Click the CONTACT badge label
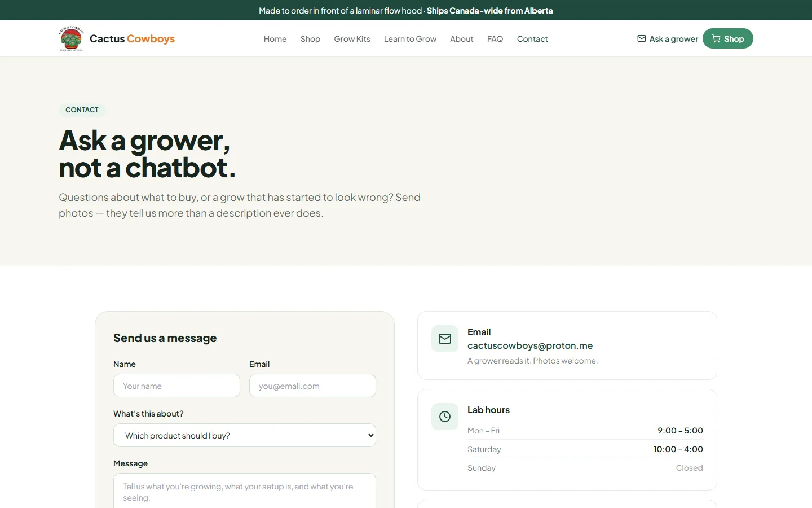 tap(82, 110)
